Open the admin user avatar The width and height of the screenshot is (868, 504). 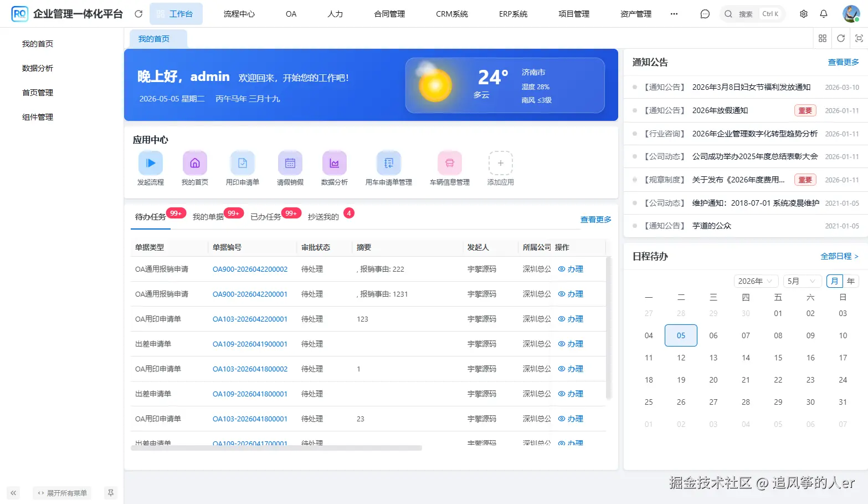click(851, 13)
